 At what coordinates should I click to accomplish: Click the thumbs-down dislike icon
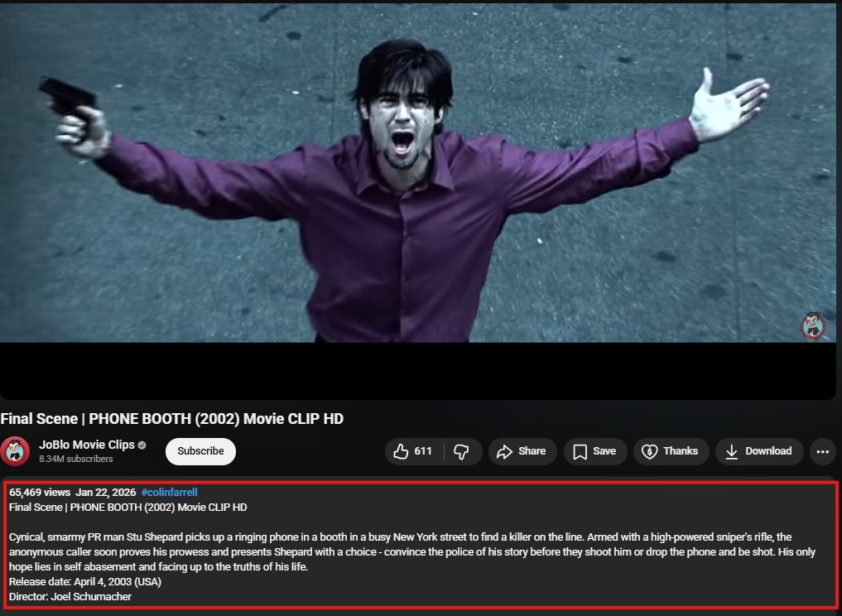(x=461, y=452)
